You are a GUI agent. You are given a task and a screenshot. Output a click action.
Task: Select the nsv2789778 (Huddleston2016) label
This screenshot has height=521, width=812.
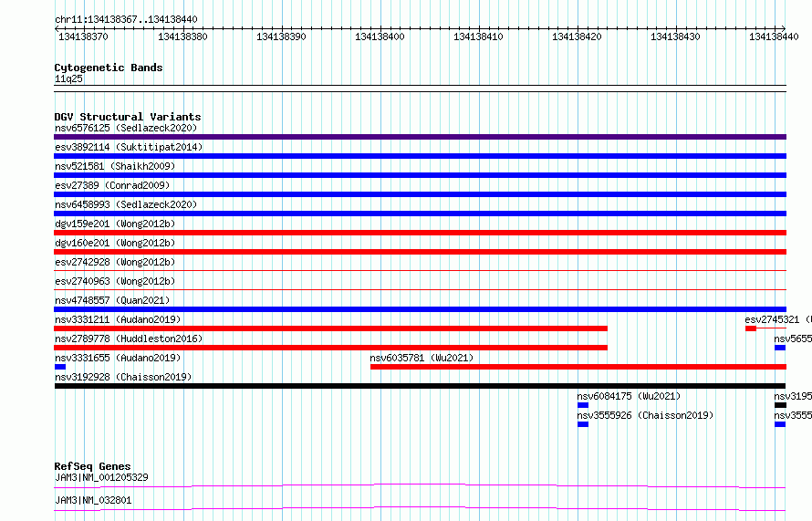pyautogui.click(x=129, y=339)
